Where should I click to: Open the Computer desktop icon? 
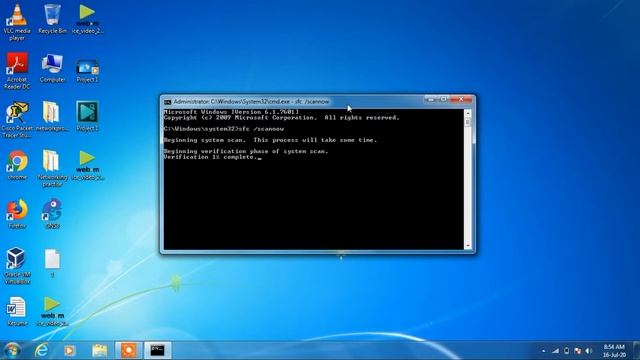pyautogui.click(x=52, y=67)
